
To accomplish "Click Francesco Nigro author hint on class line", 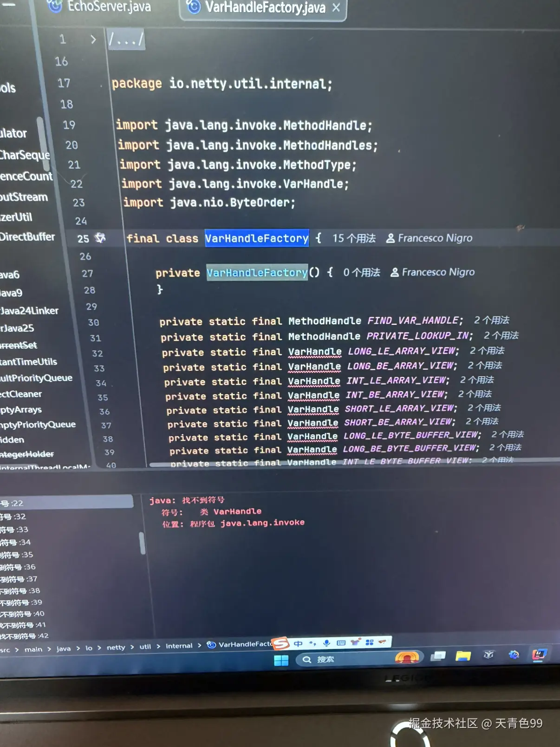I will [430, 238].
